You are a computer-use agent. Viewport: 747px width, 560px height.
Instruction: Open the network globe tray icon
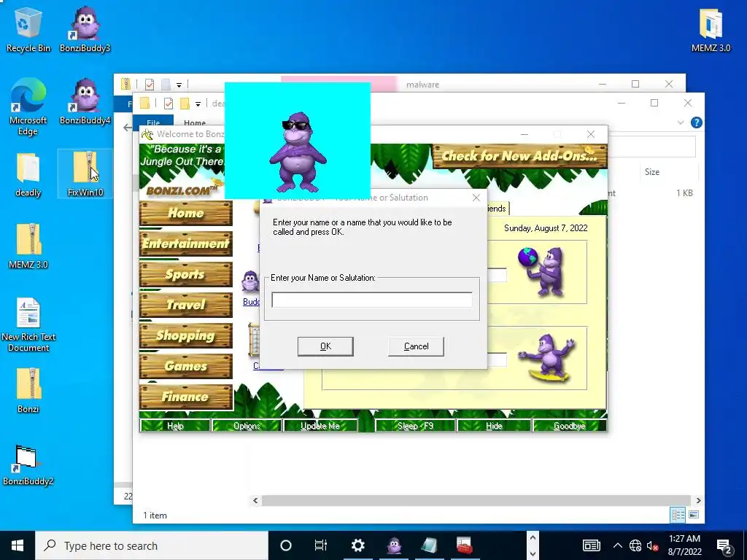635,545
